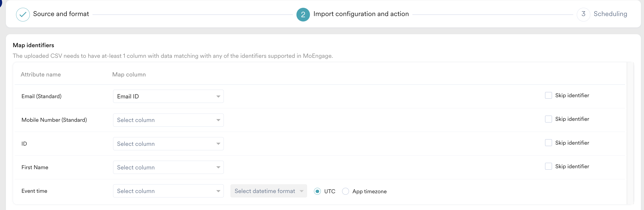Go to Source and format step

coord(61,14)
